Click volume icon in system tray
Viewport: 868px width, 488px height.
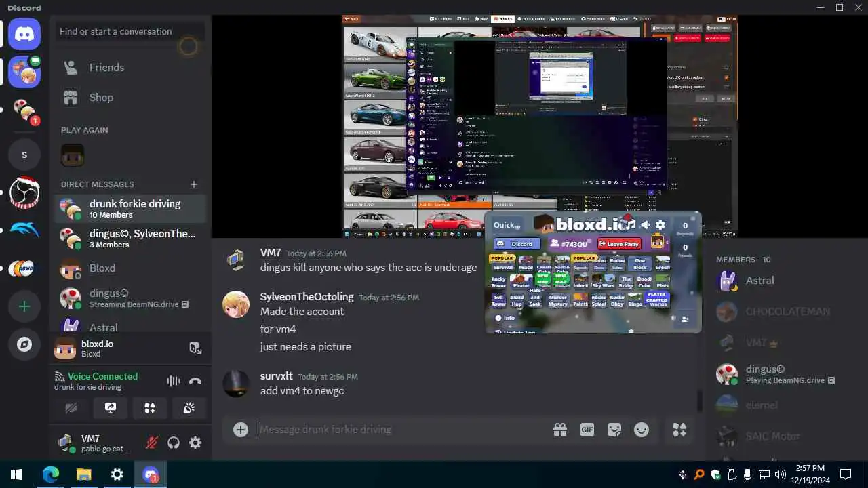780,474
